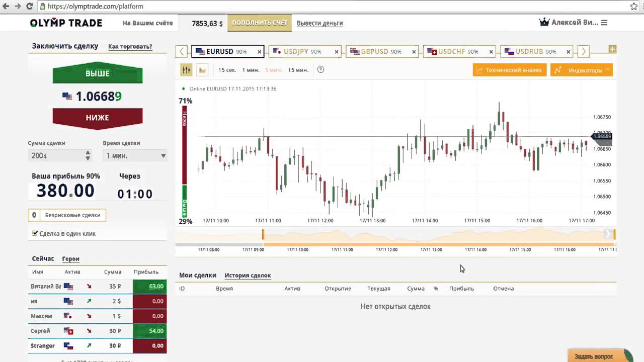Screen dimensions: 644x362
Task: Click the orange timeline scrollbar under the chart
Action: (x=439, y=244)
